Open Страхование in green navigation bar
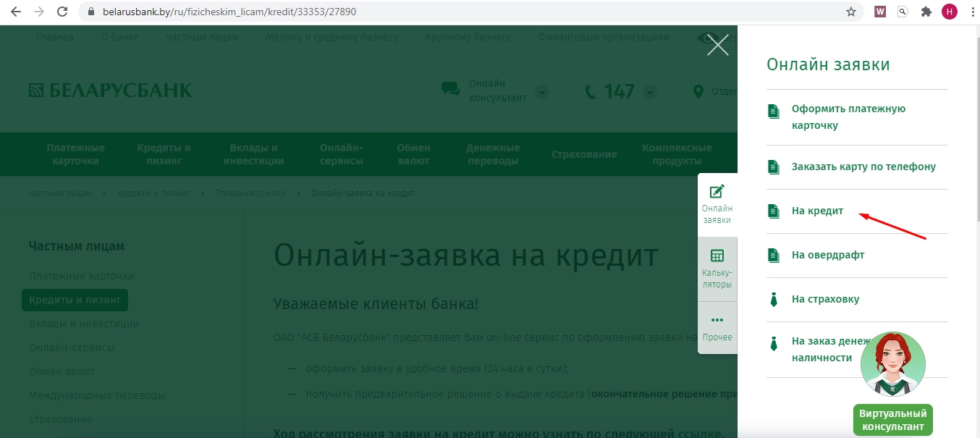980x438 pixels. [584, 154]
